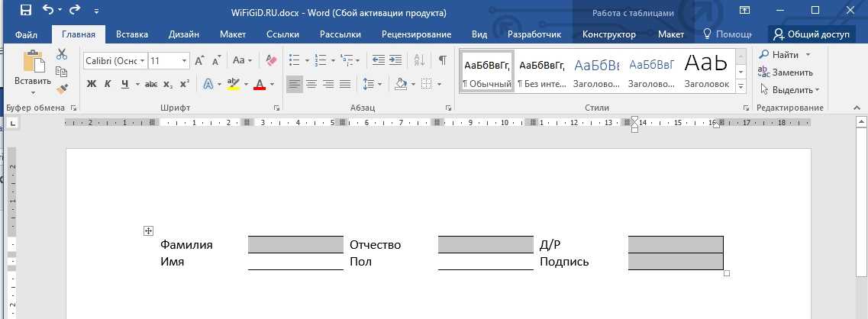Enable center alignment for text

[x=311, y=84]
